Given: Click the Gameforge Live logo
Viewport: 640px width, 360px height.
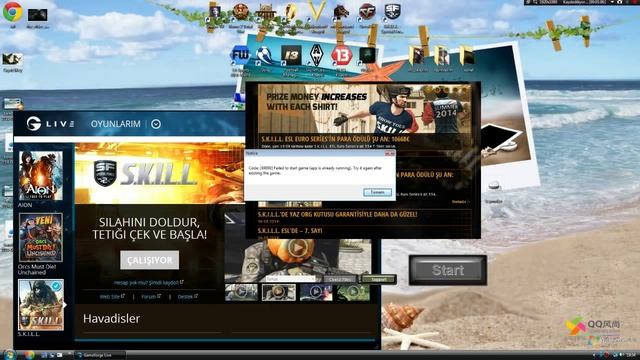Looking at the screenshot, I should click(50, 124).
